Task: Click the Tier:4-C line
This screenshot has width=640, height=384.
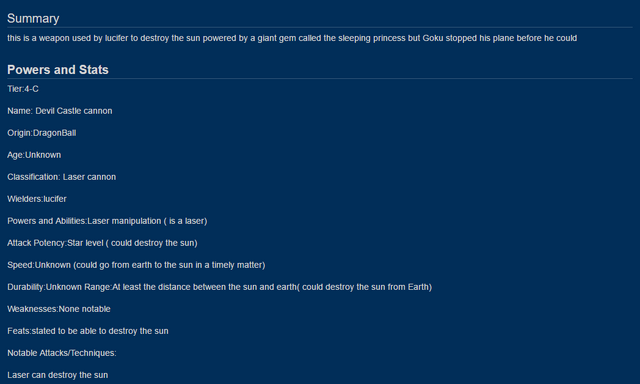Action: [x=23, y=89]
